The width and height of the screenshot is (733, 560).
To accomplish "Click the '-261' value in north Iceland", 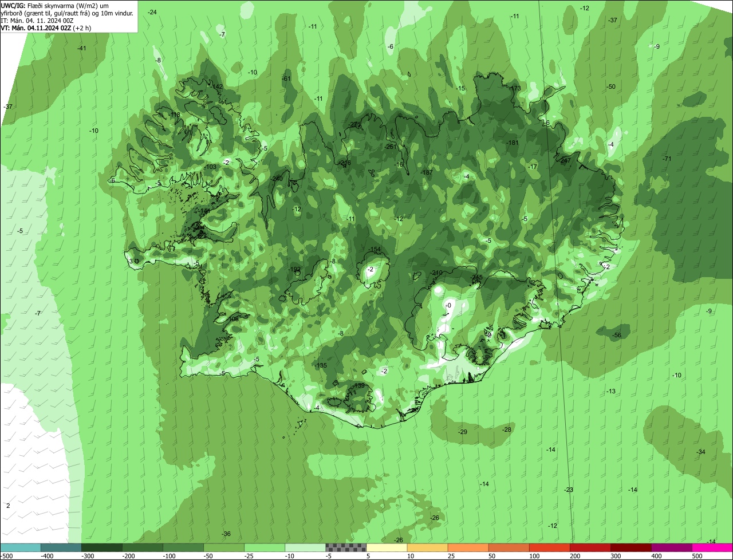I will coord(391,147).
